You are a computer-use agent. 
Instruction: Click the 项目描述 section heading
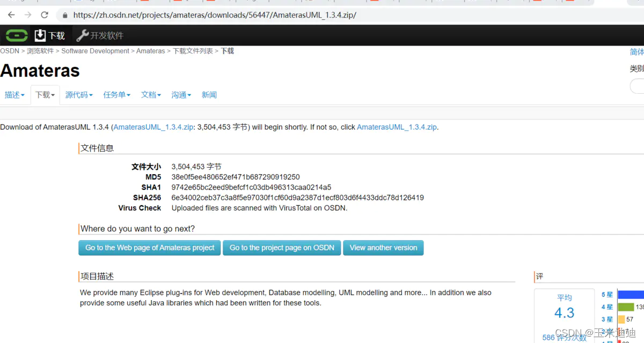97,276
